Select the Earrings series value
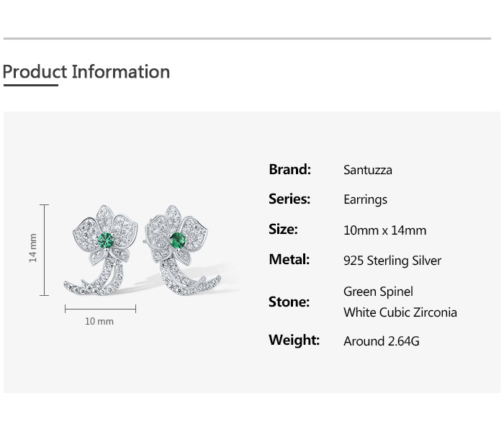504x429 pixels. coord(365,200)
